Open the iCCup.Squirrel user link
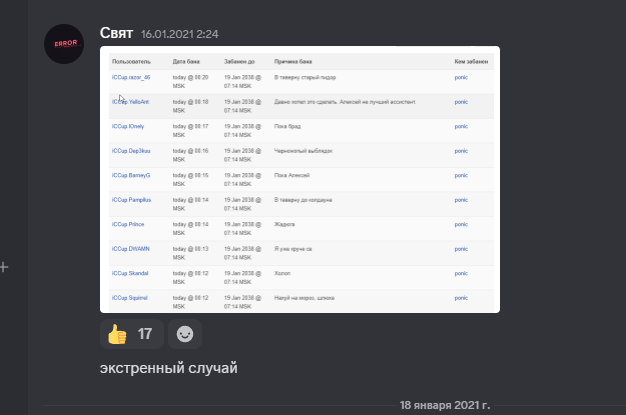This screenshot has width=626, height=415. coord(129,298)
